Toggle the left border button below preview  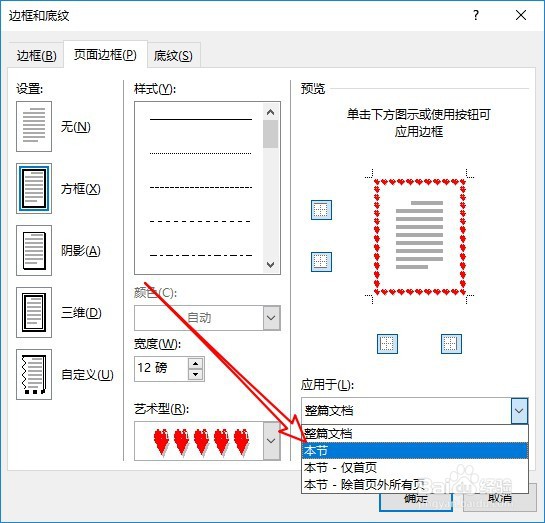[x=387, y=344]
